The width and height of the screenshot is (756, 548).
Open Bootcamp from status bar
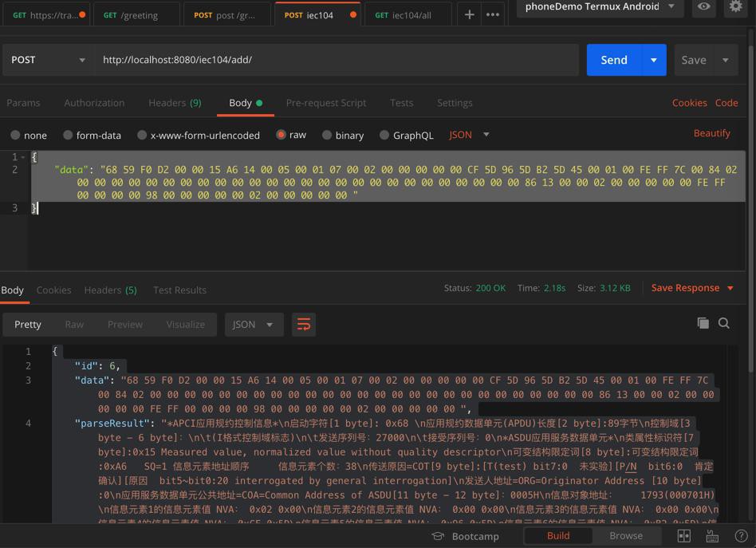(x=465, y=536)
